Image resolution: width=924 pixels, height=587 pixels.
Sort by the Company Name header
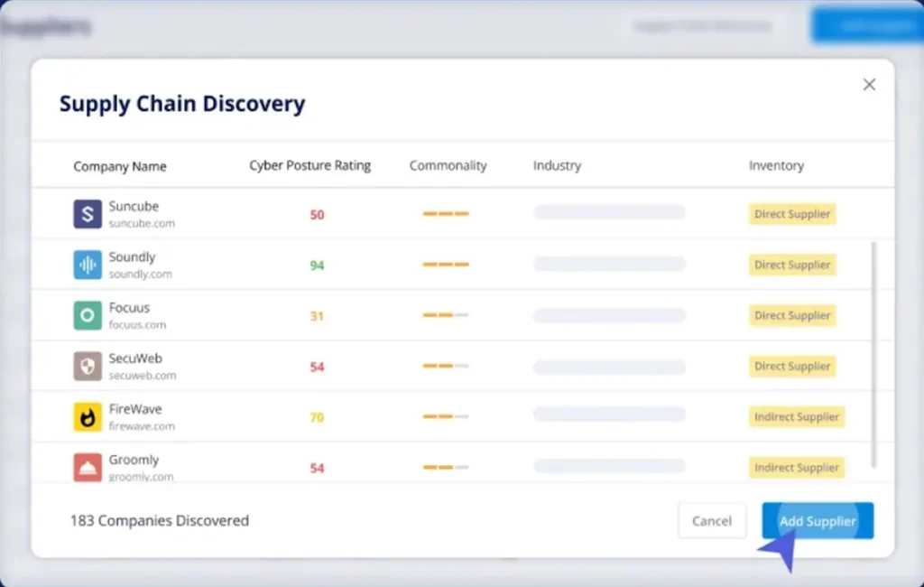pyautogui.click(x=120, y=166)
